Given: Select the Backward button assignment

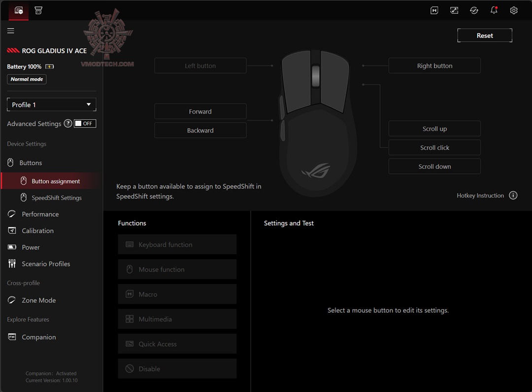Looking at the screenshot, I should coord(200,130).
